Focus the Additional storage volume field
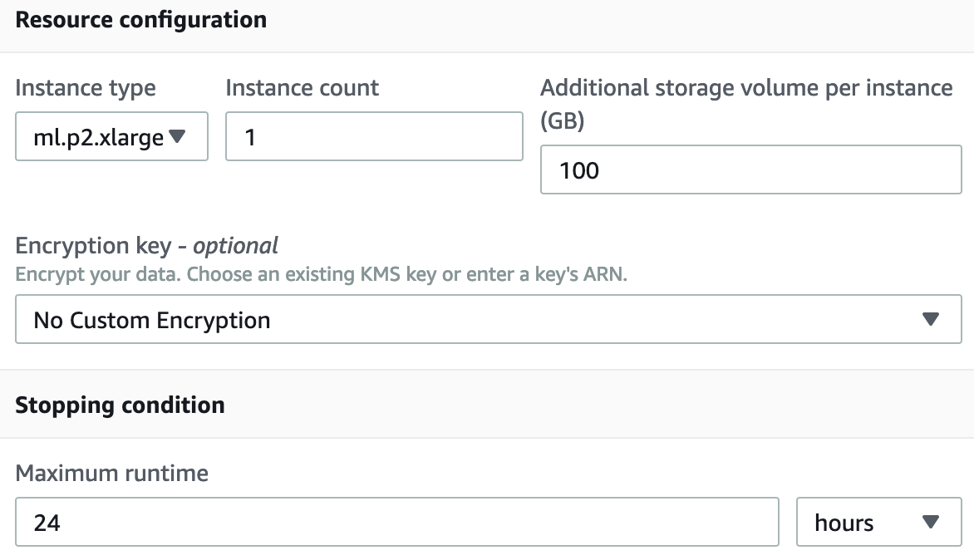The width and height of the screenshot is (974, 560). pyautogui.click(x=750, y=170)
